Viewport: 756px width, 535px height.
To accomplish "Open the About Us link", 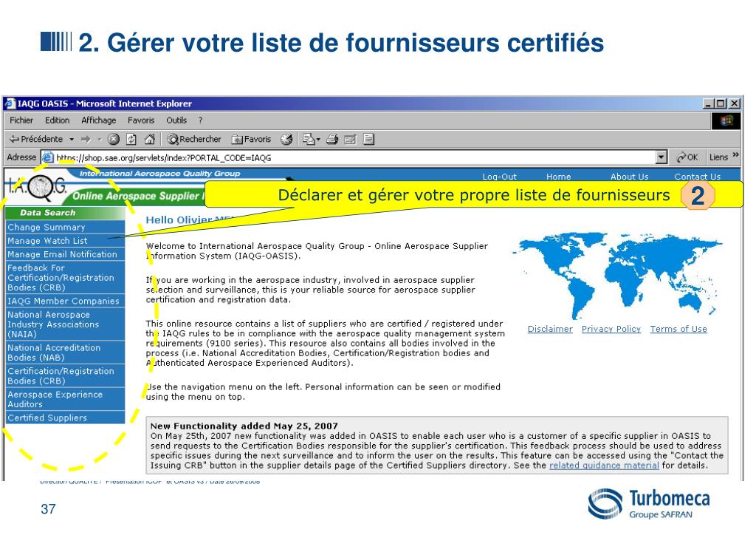I will (629, 177).
